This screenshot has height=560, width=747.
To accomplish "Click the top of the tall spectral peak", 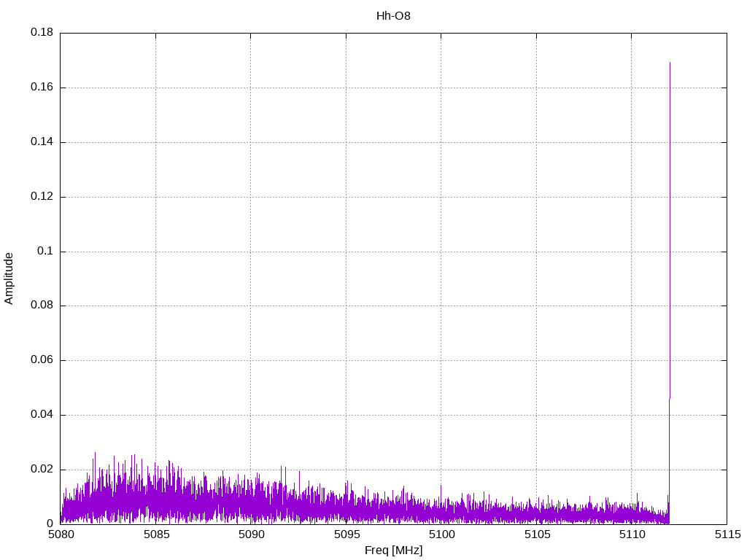I will 670,63.
